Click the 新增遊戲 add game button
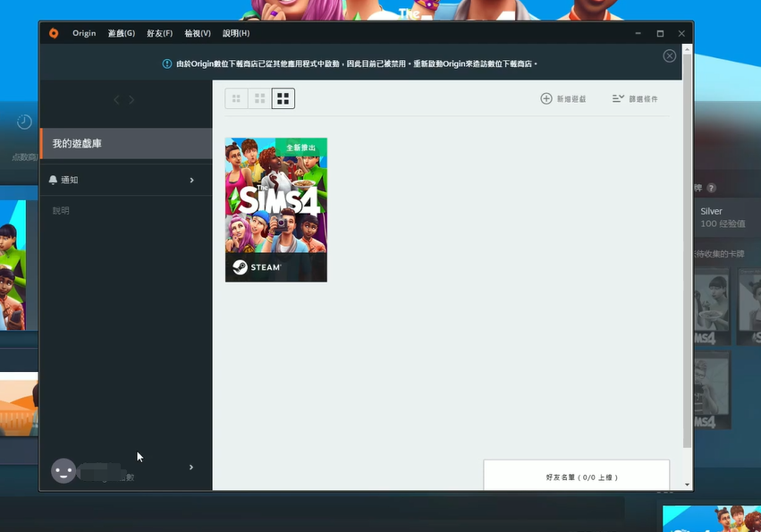This screenshot has height=532, width=761. (563, 98)
